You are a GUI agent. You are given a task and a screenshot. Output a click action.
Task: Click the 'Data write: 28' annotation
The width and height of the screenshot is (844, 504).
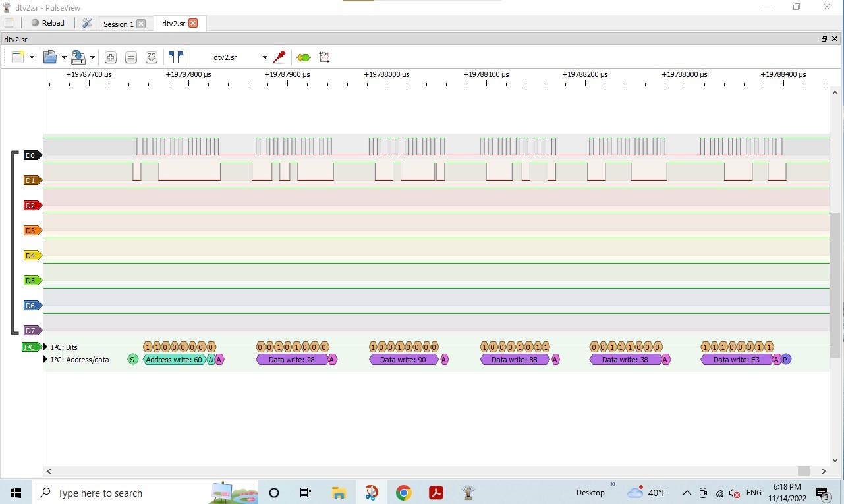[292, 360]
